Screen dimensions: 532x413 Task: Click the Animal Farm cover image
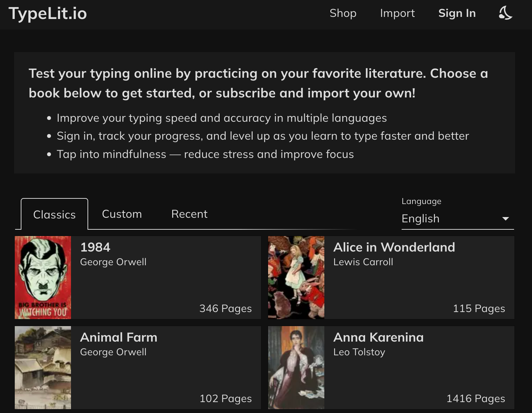pyautogui.click(x=43, y=368)
